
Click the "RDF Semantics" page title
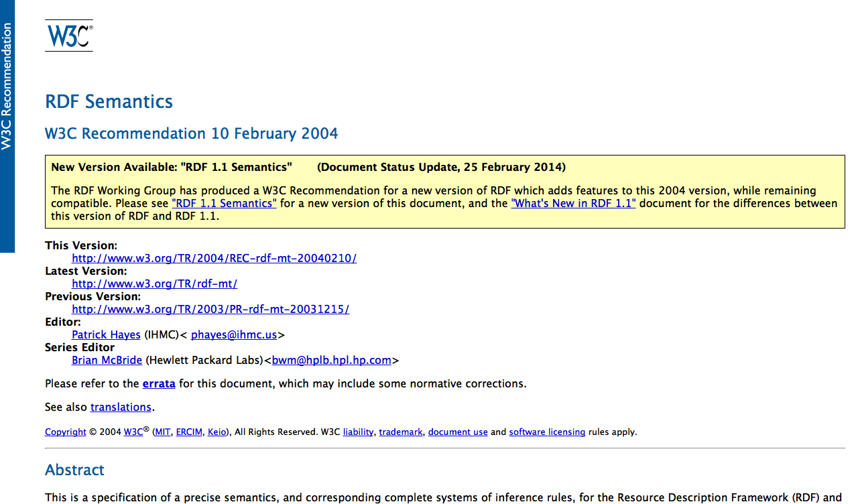(x=109, y=102)
